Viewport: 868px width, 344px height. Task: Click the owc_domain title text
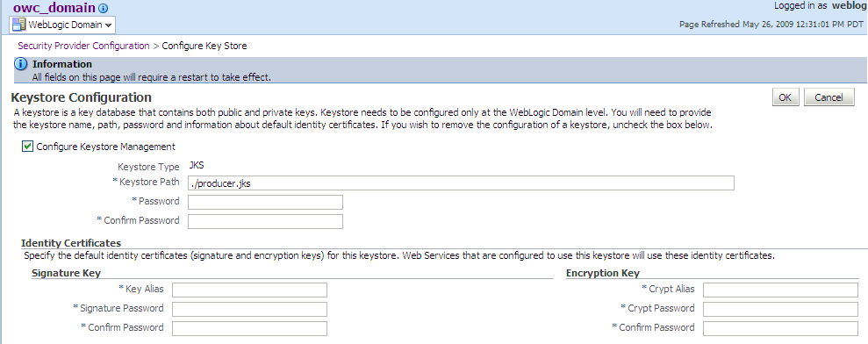54,8
